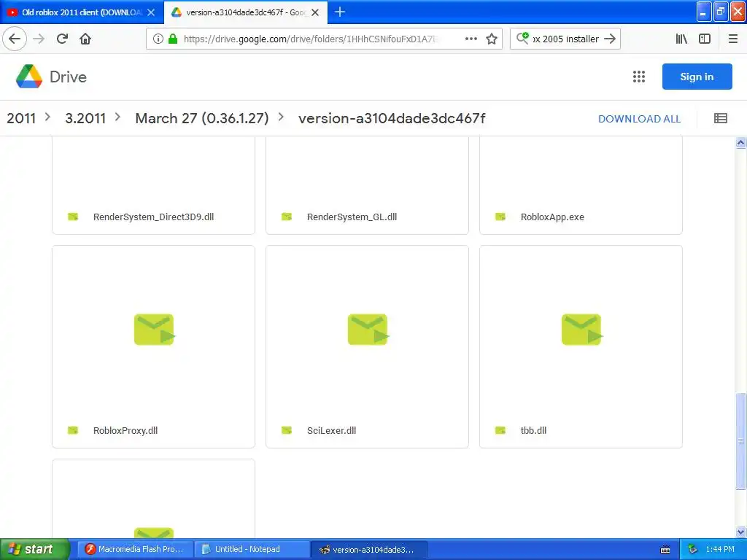Close the Old roblox 2011 client tab
The image size is (747, 560).
(151, 12)
